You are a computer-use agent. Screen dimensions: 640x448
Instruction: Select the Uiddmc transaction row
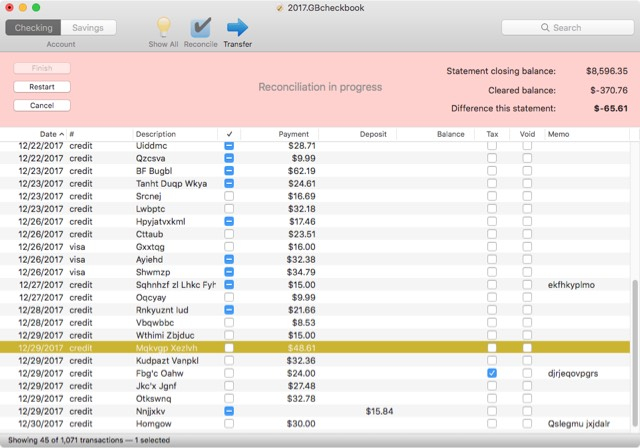pos(315,146)
